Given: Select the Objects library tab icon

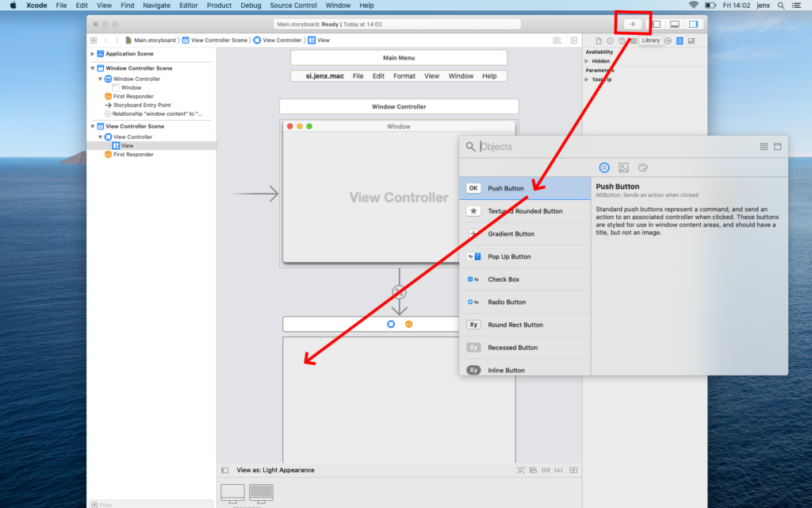Looking at the screenshot, I should [x=603, y=167].
